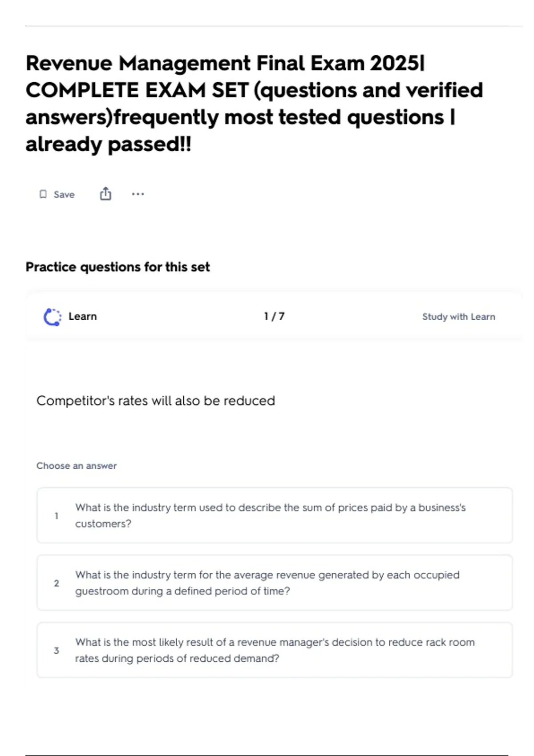Click the number 1 answer badge
The width and height of the screenshot is (534, 756).
tap(57, 516)
